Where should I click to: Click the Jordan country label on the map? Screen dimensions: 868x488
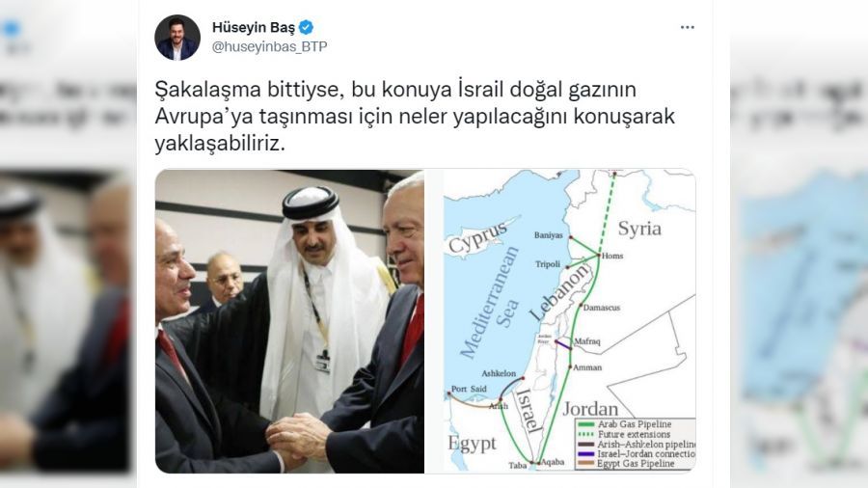point(590,409)
